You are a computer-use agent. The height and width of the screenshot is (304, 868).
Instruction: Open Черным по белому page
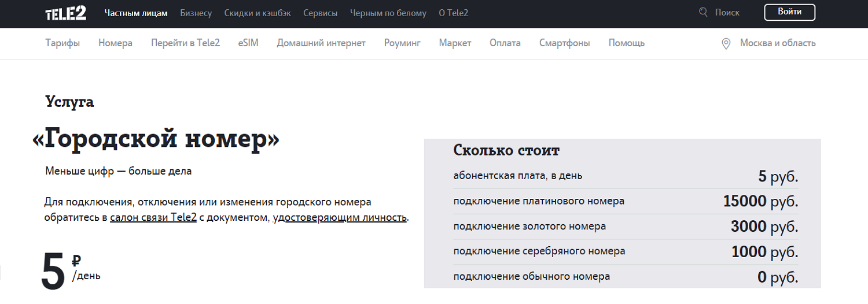tap(388, 13)
